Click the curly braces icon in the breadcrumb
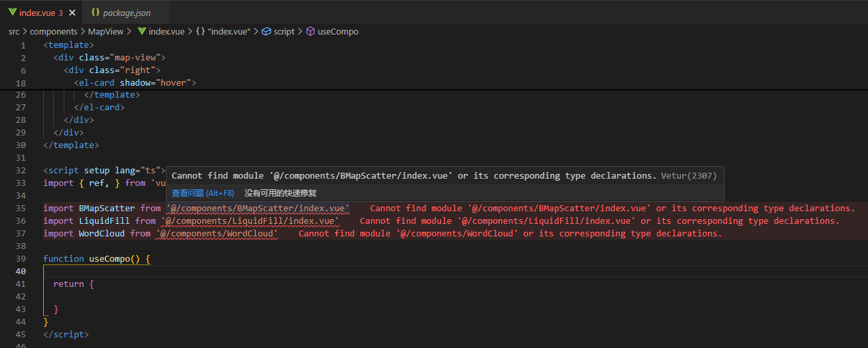This screenshot has width=868, height=348. pos(200,31)
